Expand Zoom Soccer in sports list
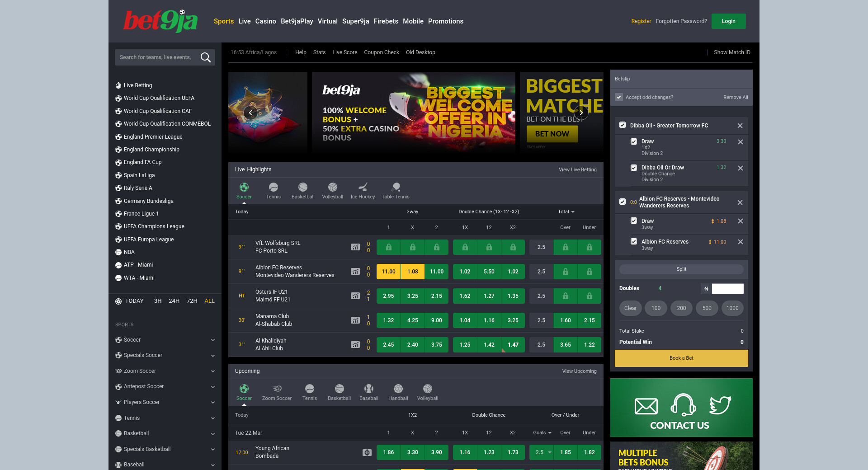 pyautogui.click(x=213, y=371)
